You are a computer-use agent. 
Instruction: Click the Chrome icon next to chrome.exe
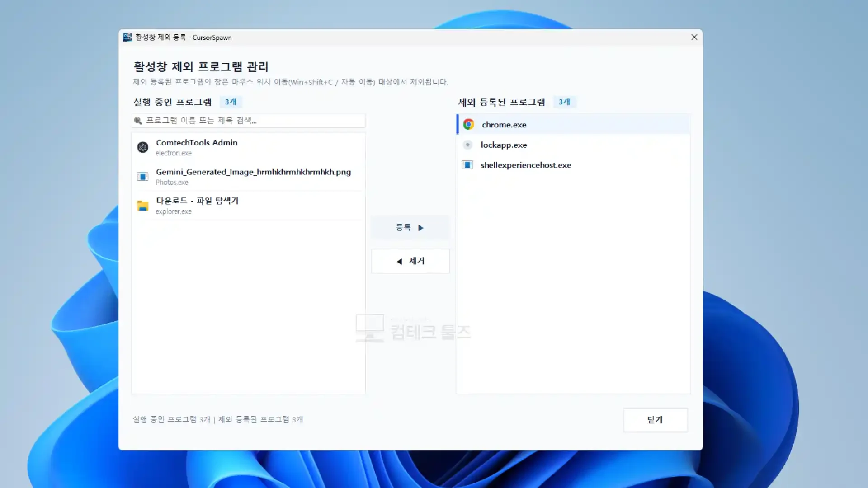tap(469, 124)
